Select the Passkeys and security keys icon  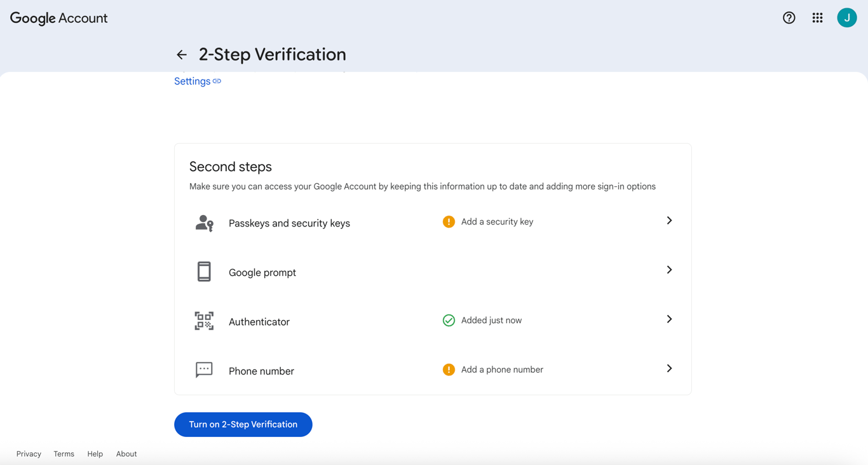click(204, 223)
